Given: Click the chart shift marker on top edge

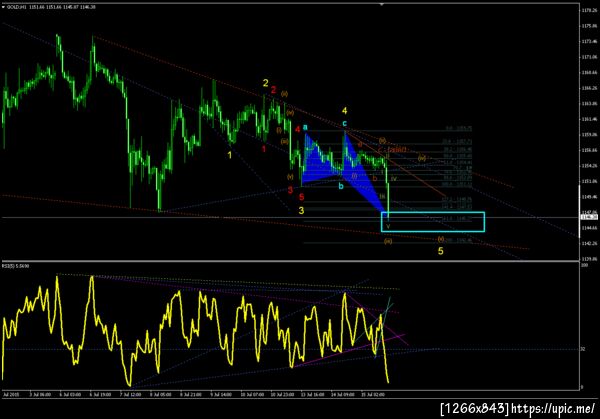Looking at the screenshot, I should click(382, 4).
